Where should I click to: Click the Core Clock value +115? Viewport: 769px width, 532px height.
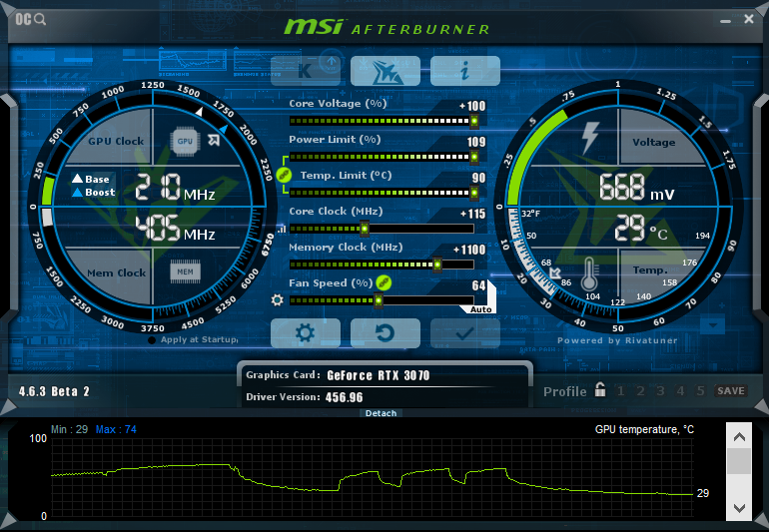[x=472, y=214]
